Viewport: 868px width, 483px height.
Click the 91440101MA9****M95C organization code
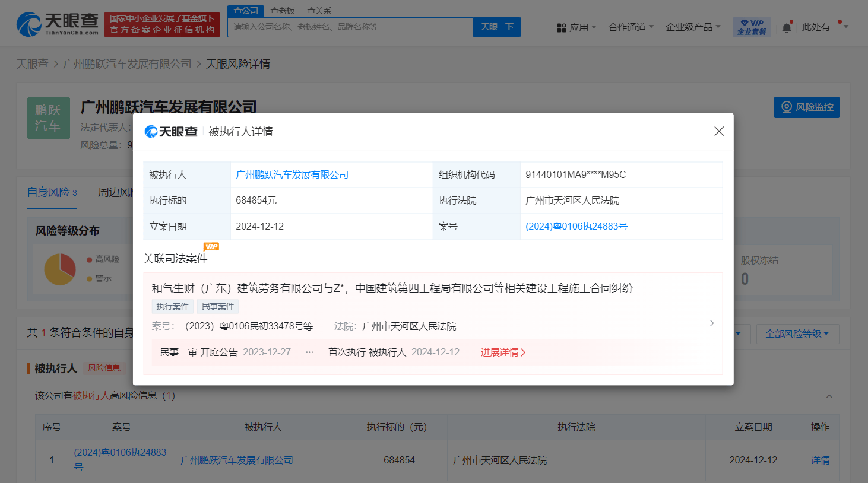[576, 175]
